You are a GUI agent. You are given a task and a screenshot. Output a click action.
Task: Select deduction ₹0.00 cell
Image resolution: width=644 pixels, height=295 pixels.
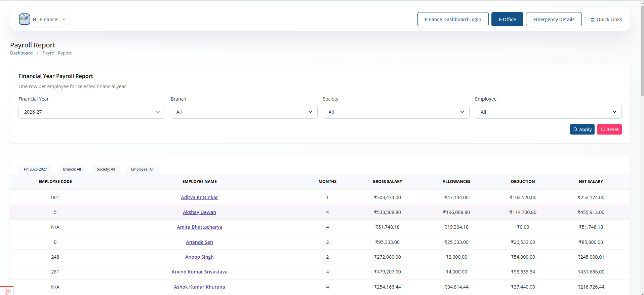point(523,227)
